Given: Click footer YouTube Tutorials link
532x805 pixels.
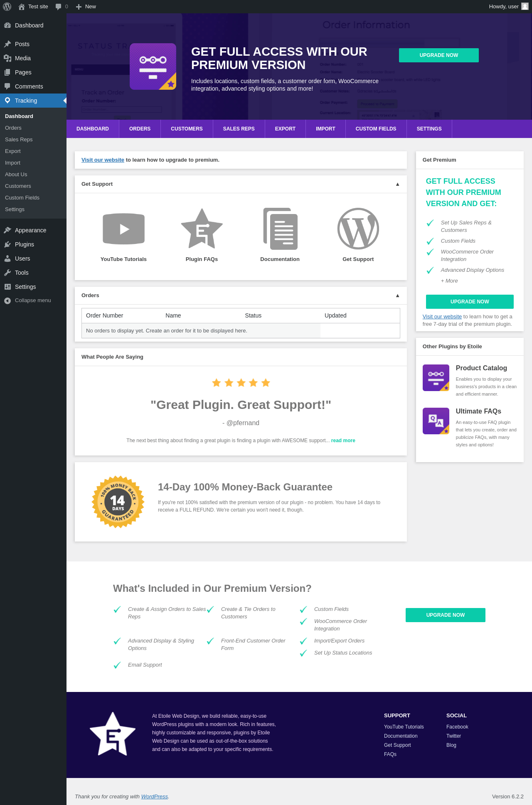Looking at the screenshot, I should click(404, 727).
